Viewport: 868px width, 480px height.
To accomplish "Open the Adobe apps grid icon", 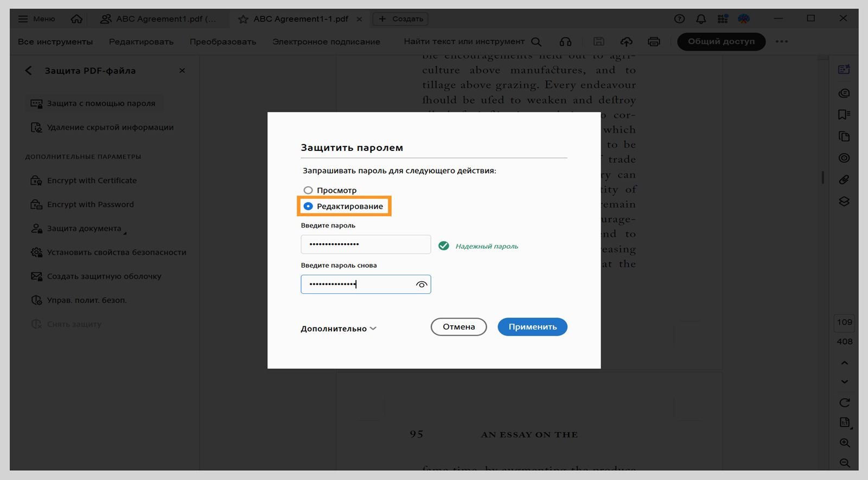I will click(x=723, y=19).
